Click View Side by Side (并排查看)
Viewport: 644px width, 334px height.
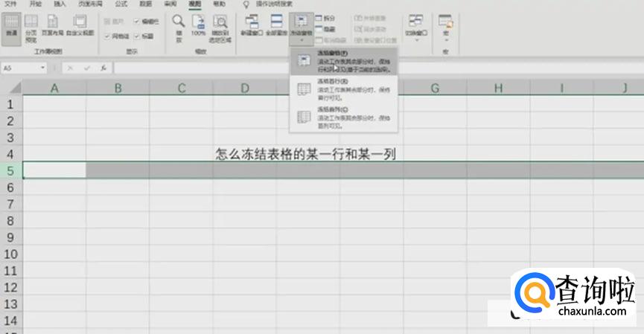370,19
